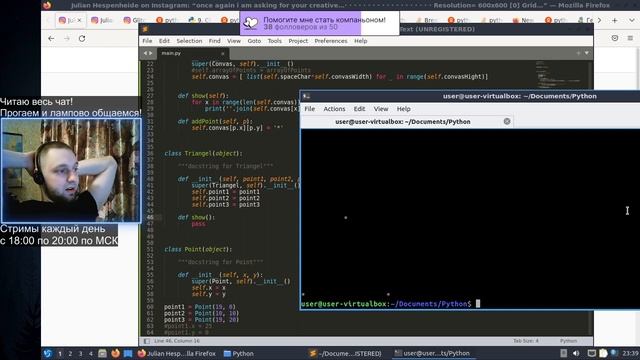Open the volume control in system tray
The width and height of the screenshot is (640, 360).
576,353
